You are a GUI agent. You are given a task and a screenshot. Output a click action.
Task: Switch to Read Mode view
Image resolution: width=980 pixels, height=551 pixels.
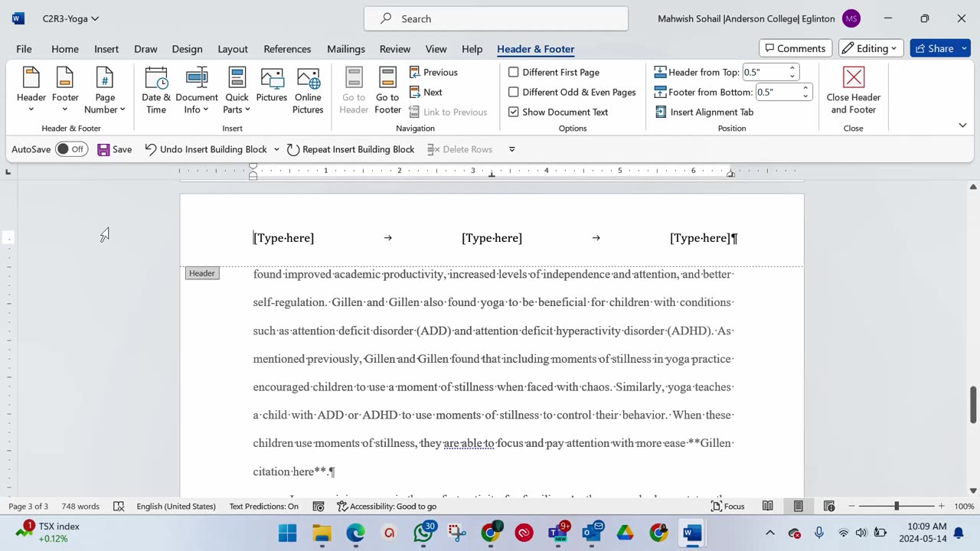click(767, 506)
